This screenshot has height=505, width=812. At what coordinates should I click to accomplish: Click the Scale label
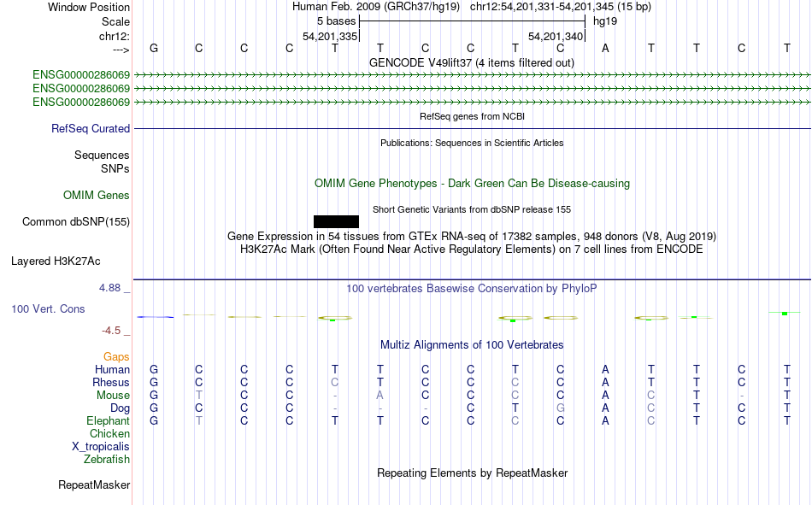click(115, 21)
